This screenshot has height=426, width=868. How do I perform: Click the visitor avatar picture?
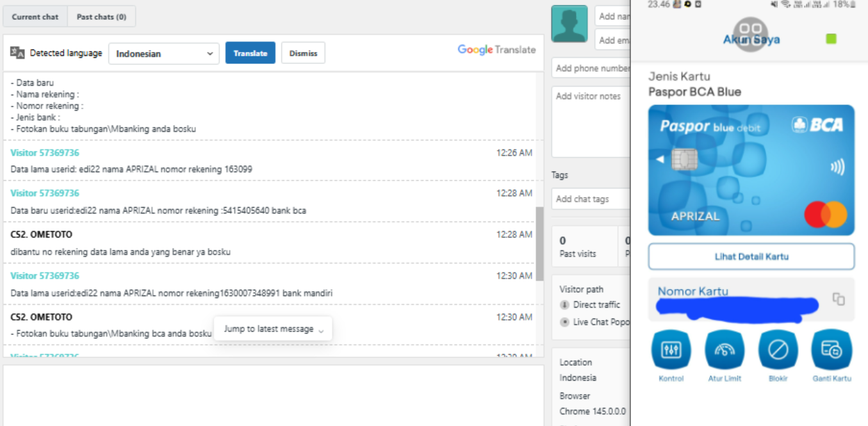click(x=569, y=24)
